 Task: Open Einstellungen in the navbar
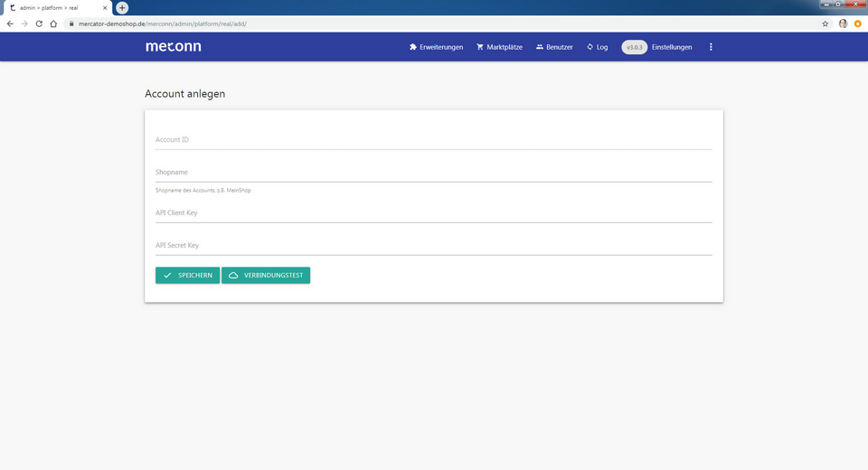(672, 47)
